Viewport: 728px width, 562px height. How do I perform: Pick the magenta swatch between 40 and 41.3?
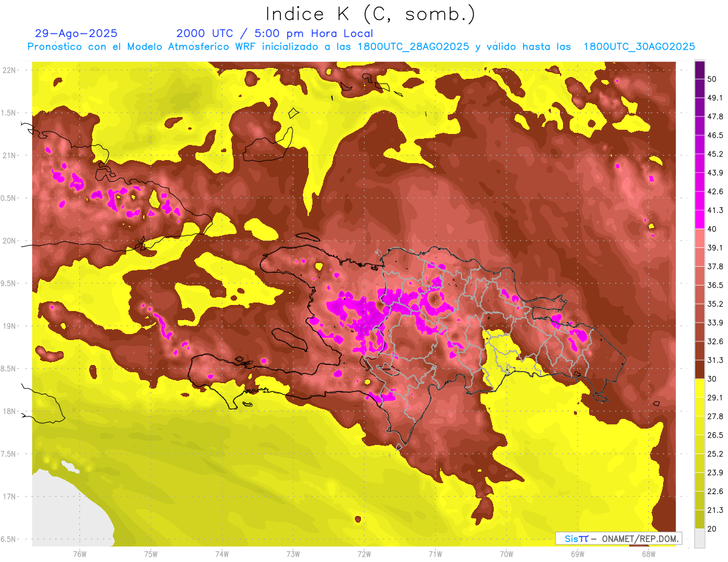699,219
